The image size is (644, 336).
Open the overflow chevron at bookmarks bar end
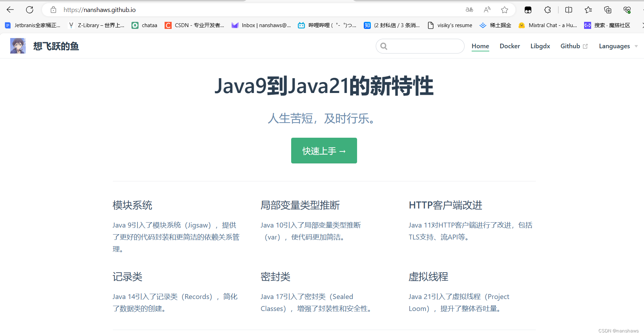point(642,25)
